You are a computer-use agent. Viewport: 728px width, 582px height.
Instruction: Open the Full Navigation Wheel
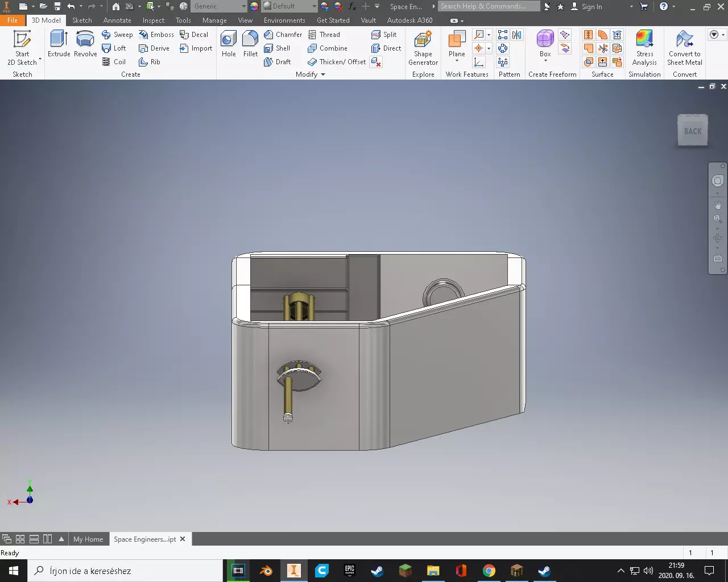718,181
